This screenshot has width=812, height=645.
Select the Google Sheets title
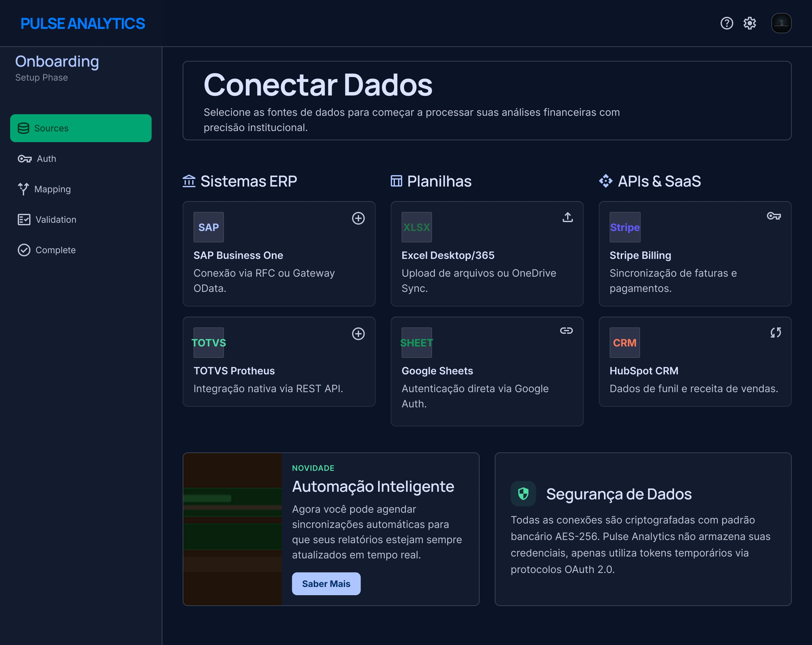click(437, 371)
